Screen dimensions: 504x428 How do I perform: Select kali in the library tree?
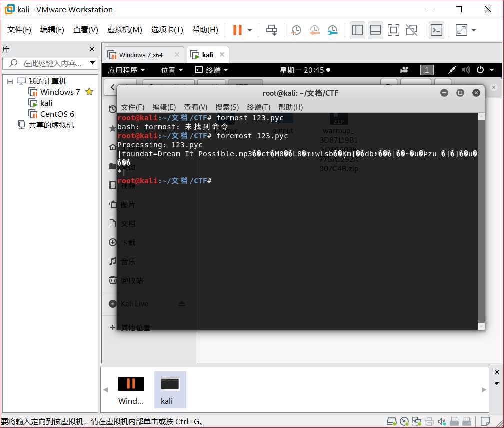pyautogui.click(x=40, y=103)
